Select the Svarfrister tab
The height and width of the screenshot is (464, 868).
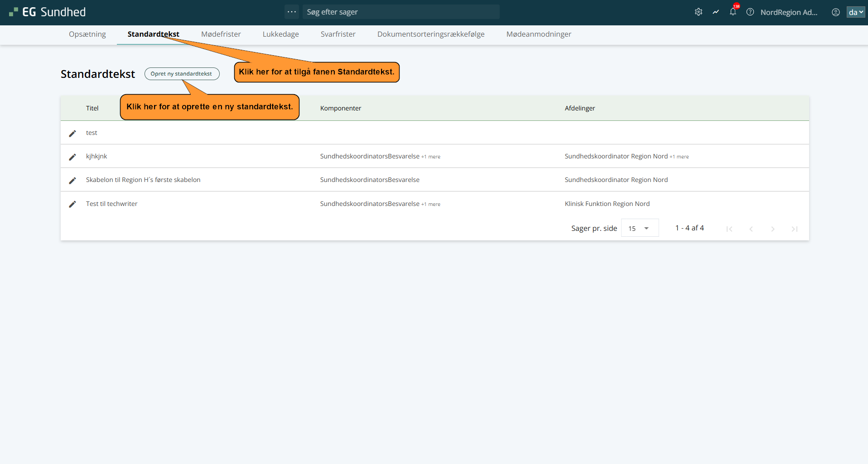(338, 34)
